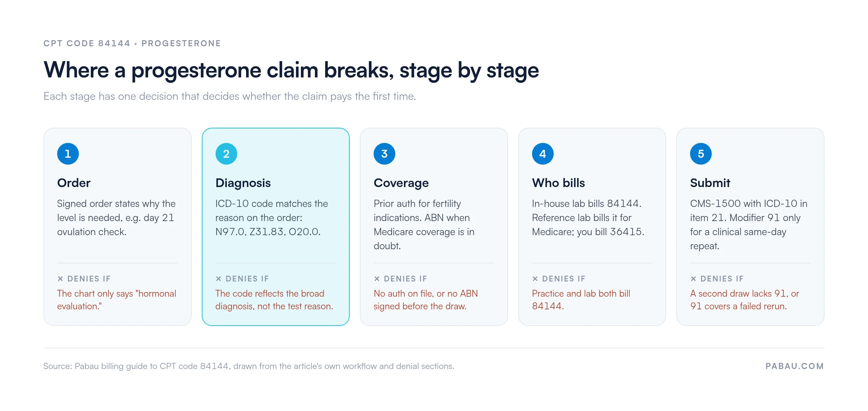
Task: Click the hormonal evaluation denial text
Action: tap(116, 300)
